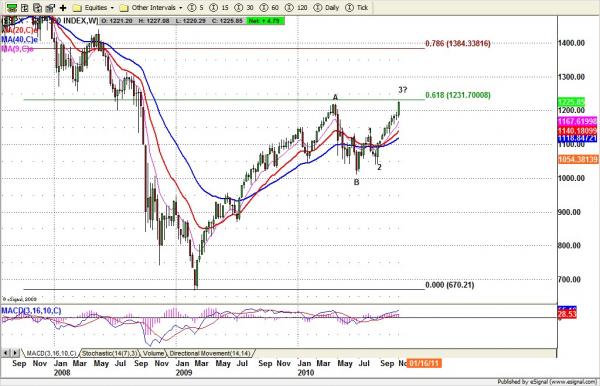Click the wave label A on chart

pos(335,98)
